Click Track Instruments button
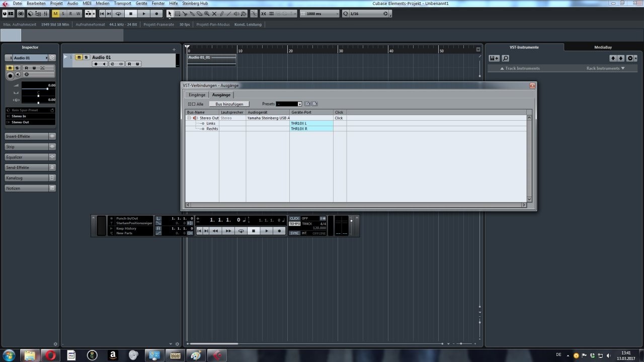644x362 pixels. 520,68
